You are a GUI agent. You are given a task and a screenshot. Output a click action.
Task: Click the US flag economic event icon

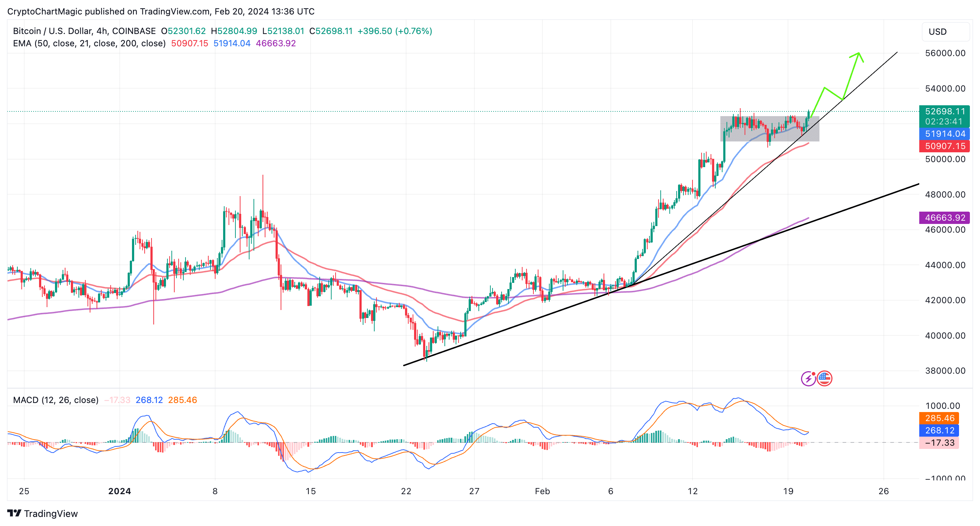(825, 378)
